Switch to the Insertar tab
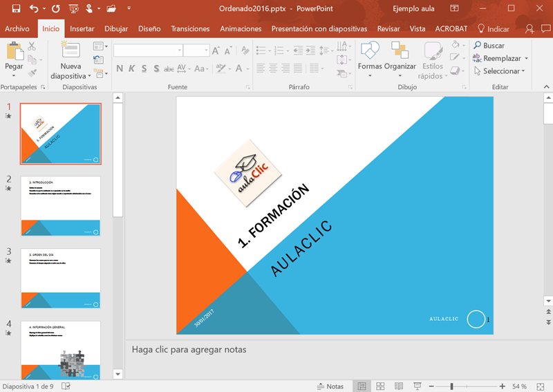 coord(82,28)
